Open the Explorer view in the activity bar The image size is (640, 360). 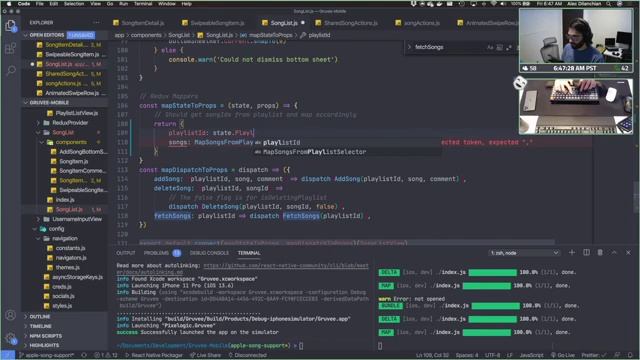[11, 26]
